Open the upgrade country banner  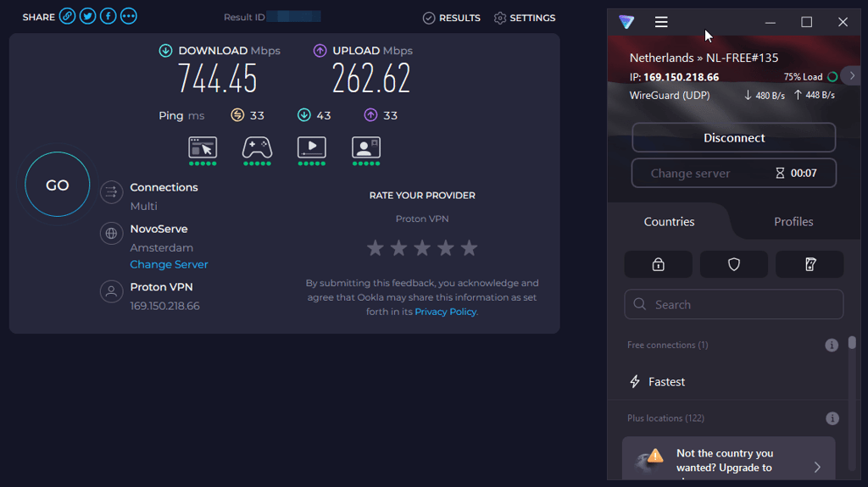728,458
